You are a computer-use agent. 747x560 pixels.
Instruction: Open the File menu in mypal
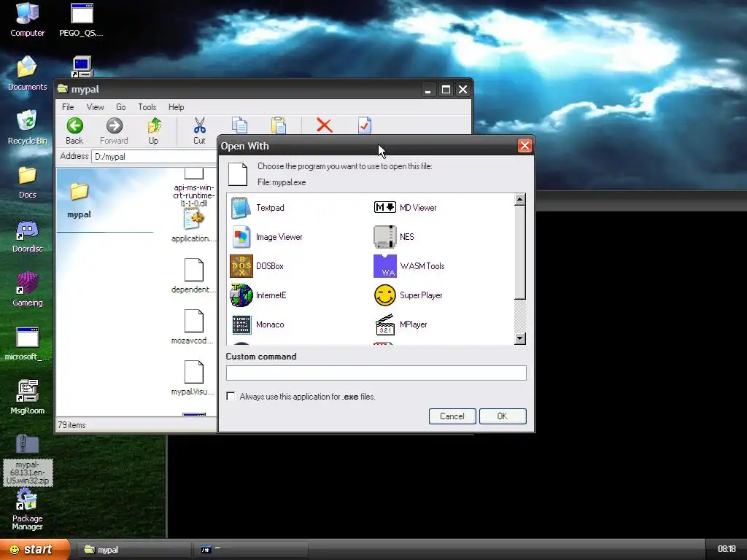68,107
